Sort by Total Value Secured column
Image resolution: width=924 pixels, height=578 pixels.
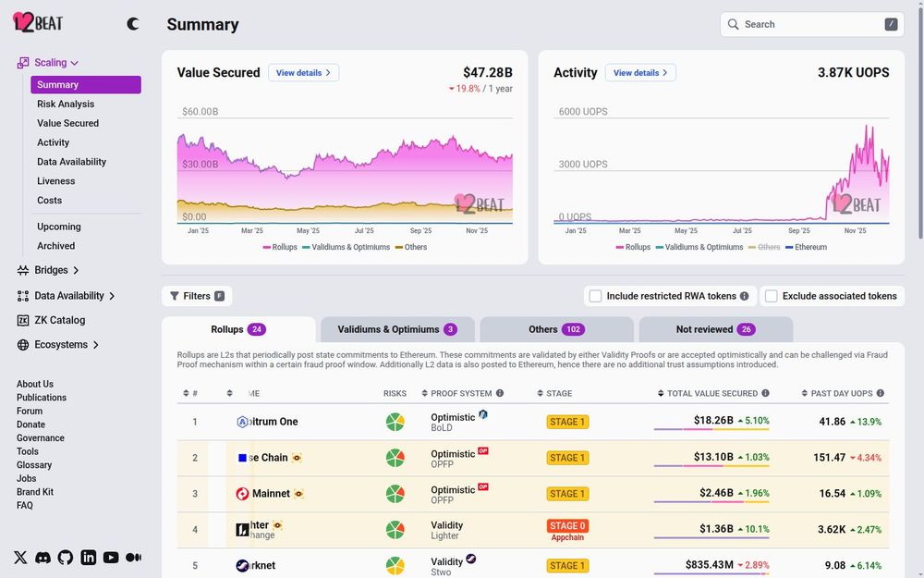coord(708,393)
